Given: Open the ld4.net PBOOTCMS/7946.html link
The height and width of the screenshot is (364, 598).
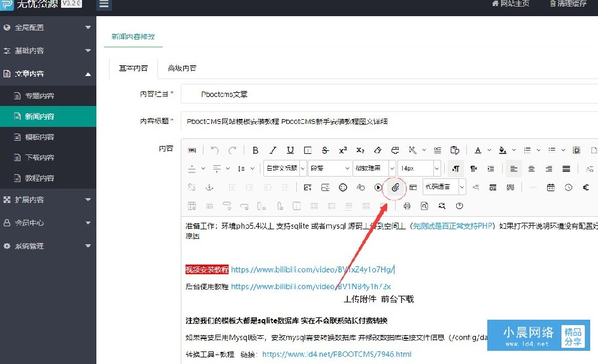Looking at the screenshot, I should point(337,354).
